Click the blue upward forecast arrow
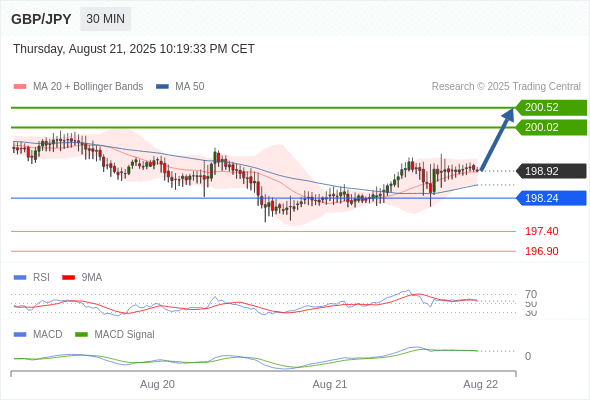This screenshot has height=400, width=590. click(497, 140)
